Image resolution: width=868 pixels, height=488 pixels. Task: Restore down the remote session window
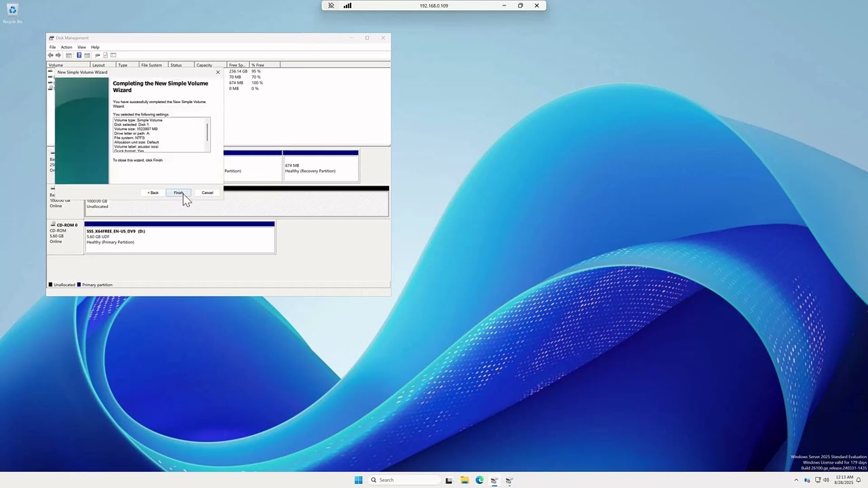pyautogui.click(x=520, y=5)
